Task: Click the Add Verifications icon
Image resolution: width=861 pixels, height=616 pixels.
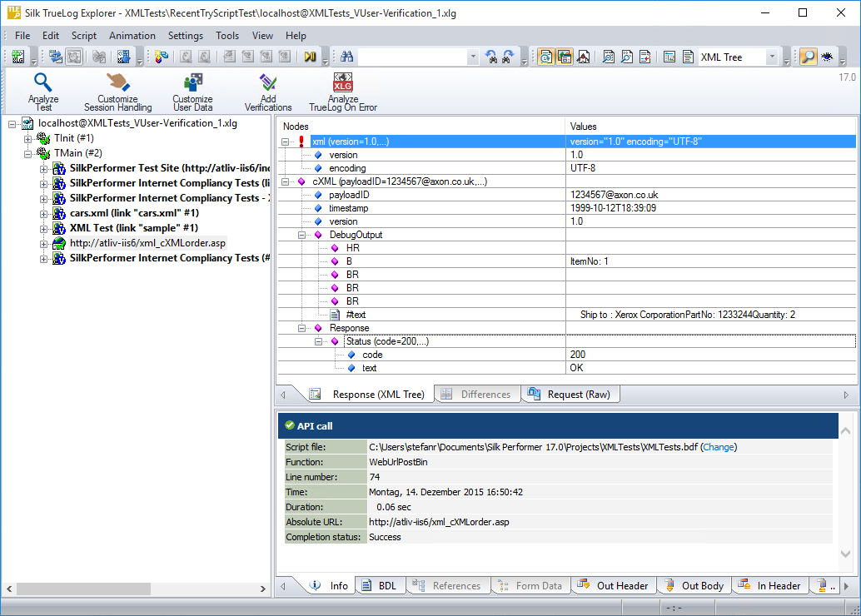Action: point(267,83)
